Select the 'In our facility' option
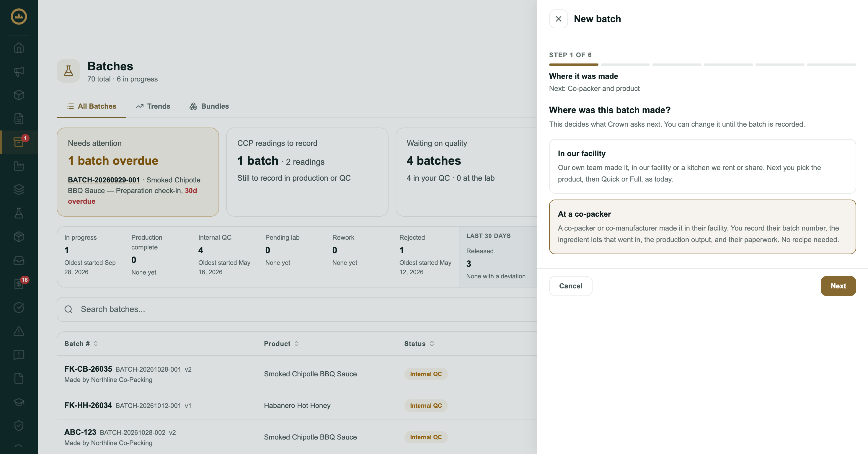This screenshot has height=454, width=868. pos(702,166)
